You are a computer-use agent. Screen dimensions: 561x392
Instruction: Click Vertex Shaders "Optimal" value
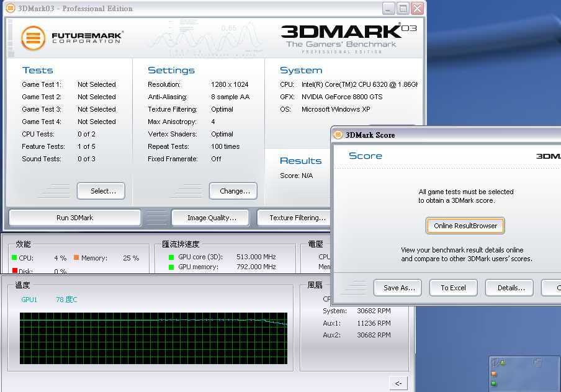coord(222,134)
